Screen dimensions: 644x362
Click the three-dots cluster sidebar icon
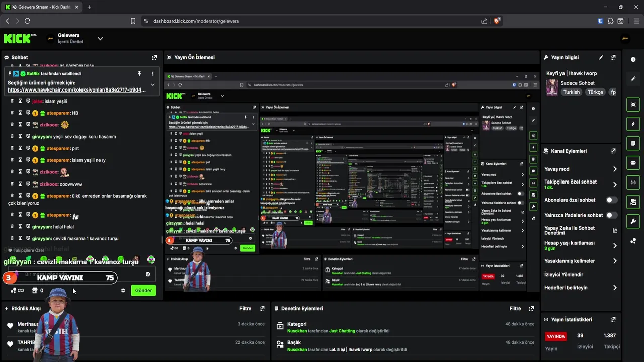tap(633, 241)
